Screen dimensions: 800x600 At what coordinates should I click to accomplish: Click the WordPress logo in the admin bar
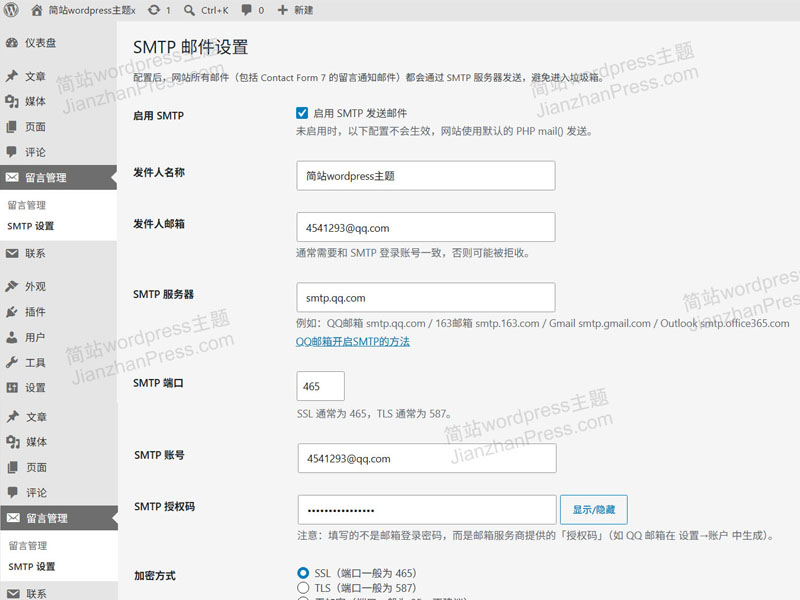[11, 10]
